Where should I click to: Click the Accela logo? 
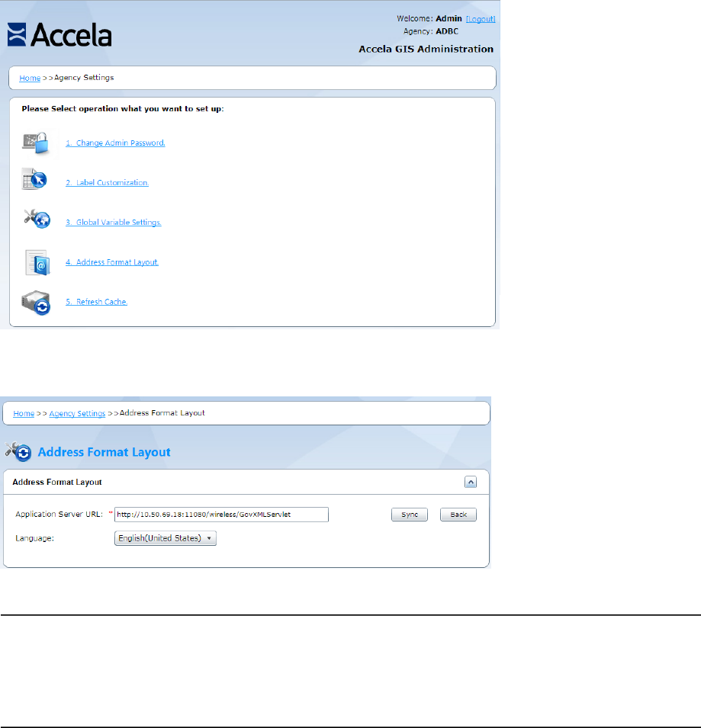click(59, 35)
